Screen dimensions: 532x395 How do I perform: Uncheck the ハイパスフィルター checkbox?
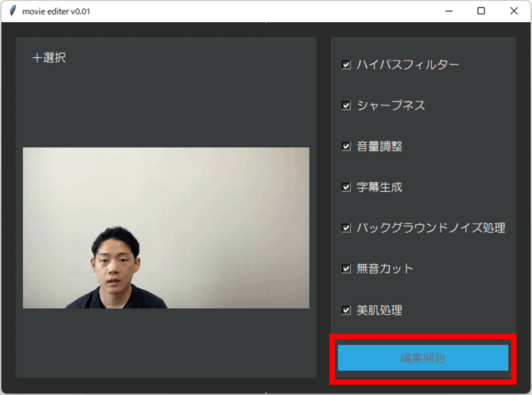tap(346, 65)
